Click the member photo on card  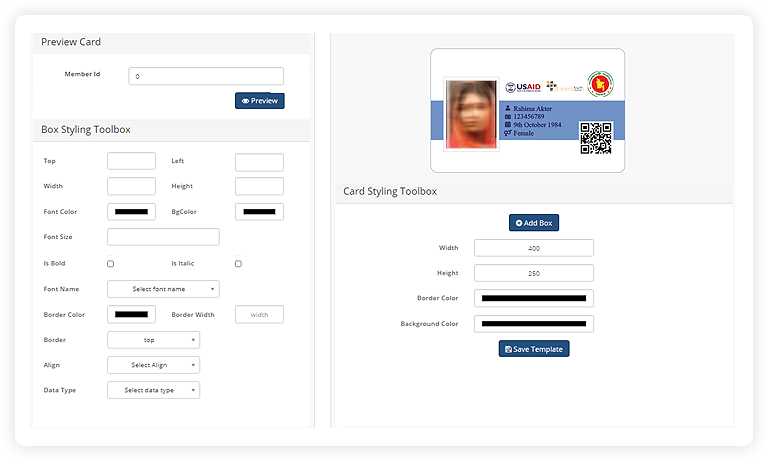pos(471,114)
